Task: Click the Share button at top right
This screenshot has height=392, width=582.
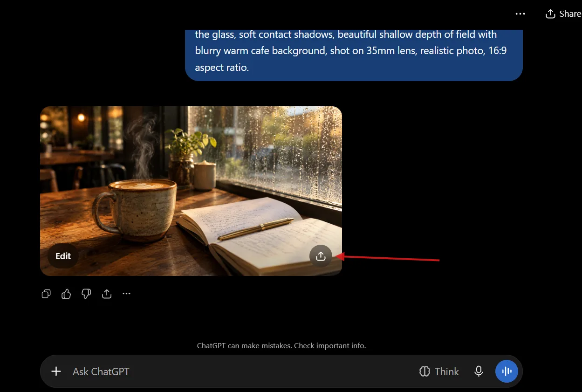Action: click(x=563, y=14)
